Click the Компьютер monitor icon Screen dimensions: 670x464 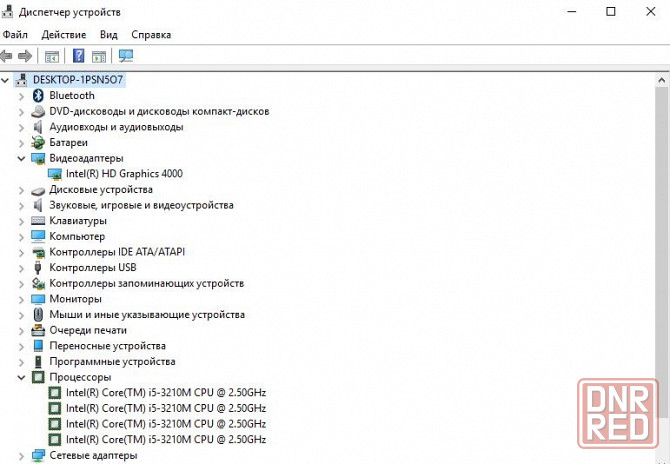tap(38, 236)
